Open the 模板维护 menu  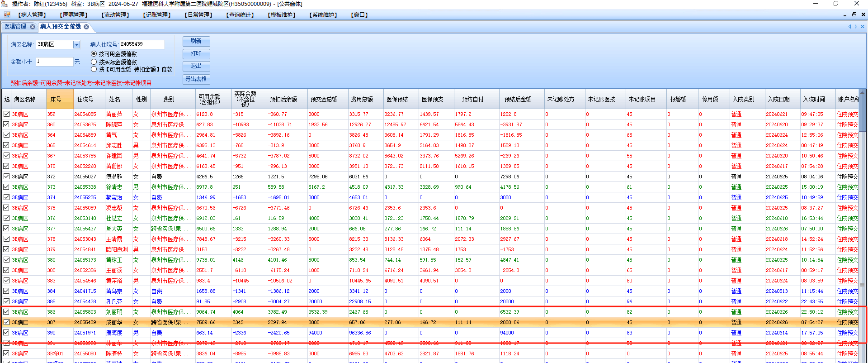[282, 15]
